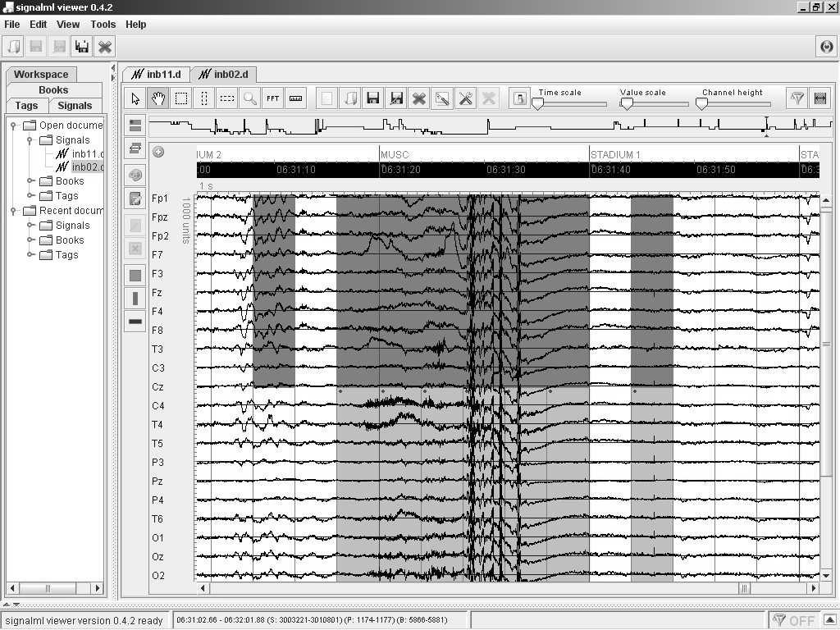
Task: Toggle the filter OFF indicator in status bar
Action: click(795, 620)
